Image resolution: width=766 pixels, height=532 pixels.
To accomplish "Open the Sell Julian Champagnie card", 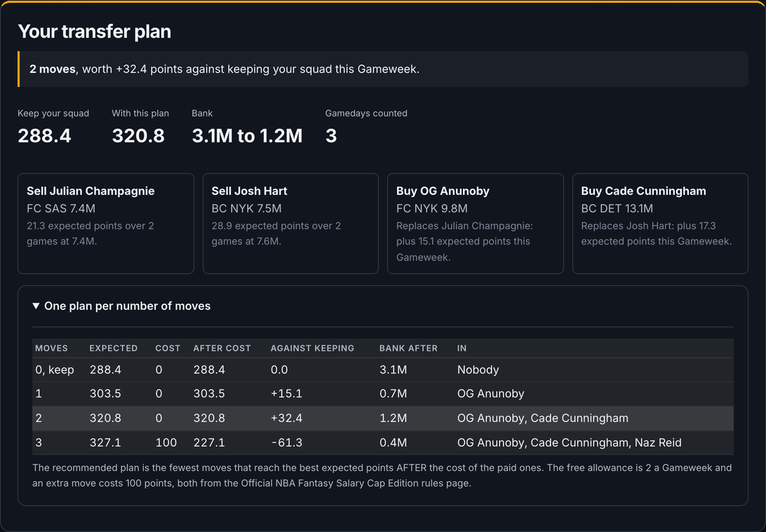I will point(106,224).
